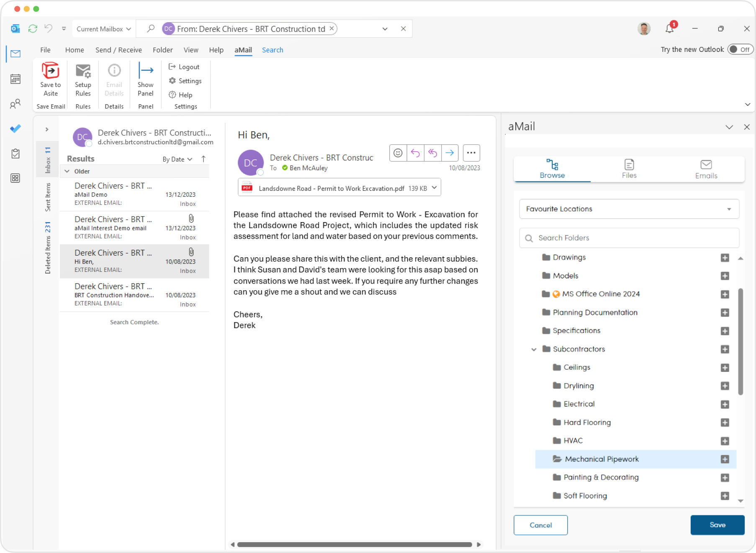The width and height of the screenshot is (756, 553).
Task: Toggle Try the new Outlook switch
Action: tap(740, 49)
